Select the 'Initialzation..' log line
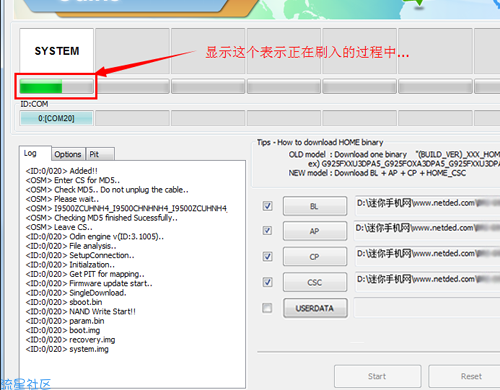500x390 pixels. (70, 265)
